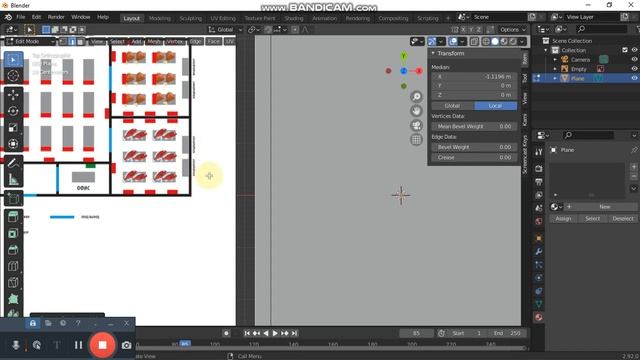Select the Cursor tool
Viewport: 640px width, 360px height.
click(x=13, y=76)
